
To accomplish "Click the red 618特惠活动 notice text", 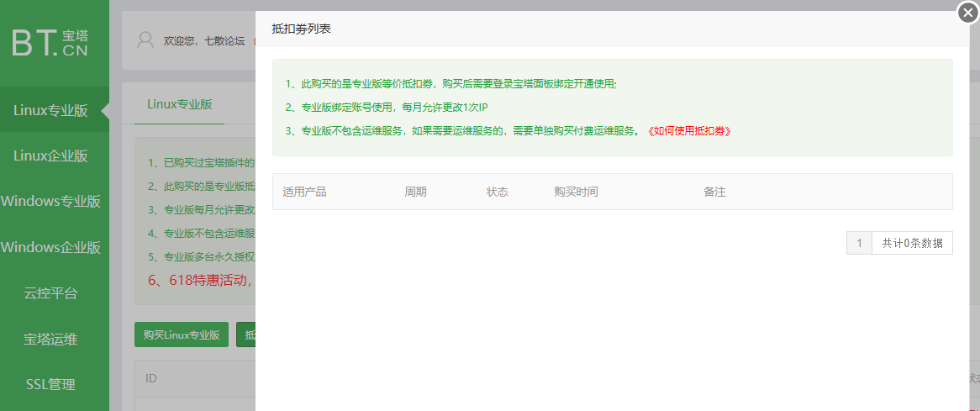I will pos(201,280).
